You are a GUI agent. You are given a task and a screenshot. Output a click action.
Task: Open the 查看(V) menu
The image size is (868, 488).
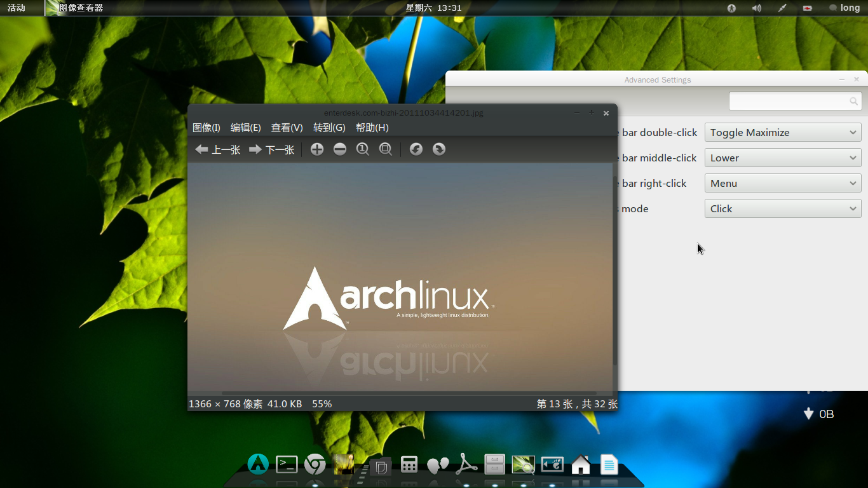click(x=287, y=128)
